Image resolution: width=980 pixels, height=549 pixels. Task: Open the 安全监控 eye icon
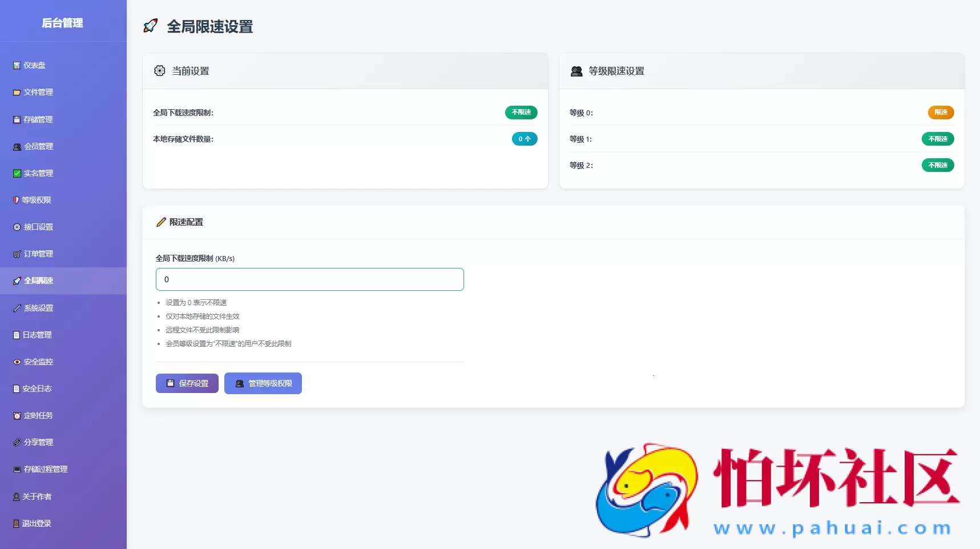pyautogui.click(x=17, y=362)
